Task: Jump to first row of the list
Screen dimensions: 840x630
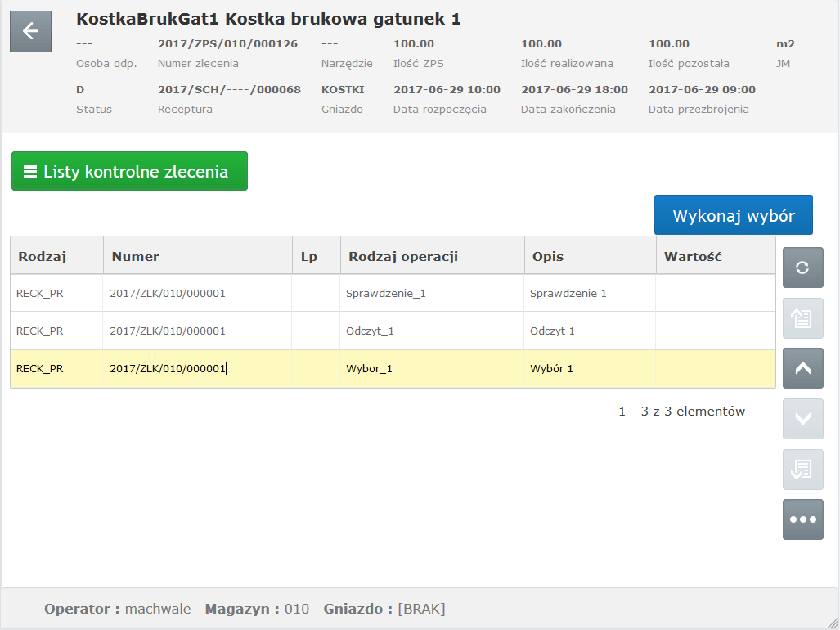Action: point(802,318)
